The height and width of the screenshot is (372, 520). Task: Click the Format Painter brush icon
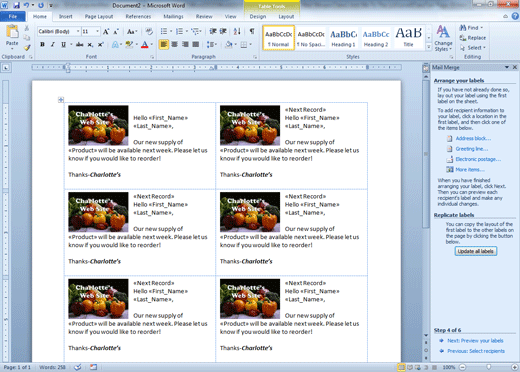pos(27,48)
